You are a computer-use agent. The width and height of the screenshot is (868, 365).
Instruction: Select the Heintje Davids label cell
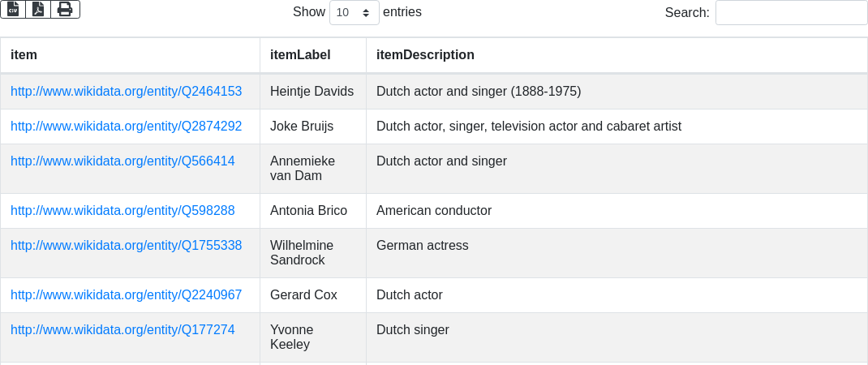pyautogui.click(x=312, y=92)
